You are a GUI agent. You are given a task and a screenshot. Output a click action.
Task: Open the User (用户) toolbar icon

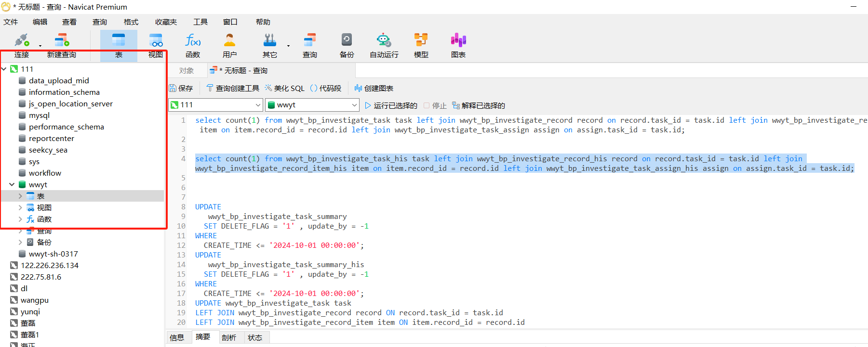pos(230,45)
